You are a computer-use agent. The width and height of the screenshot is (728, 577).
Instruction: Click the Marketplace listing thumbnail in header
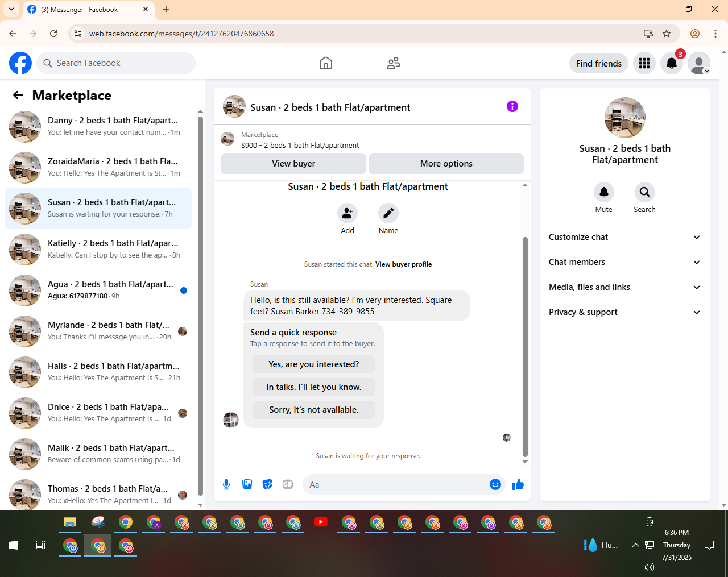tap(227, 139)
